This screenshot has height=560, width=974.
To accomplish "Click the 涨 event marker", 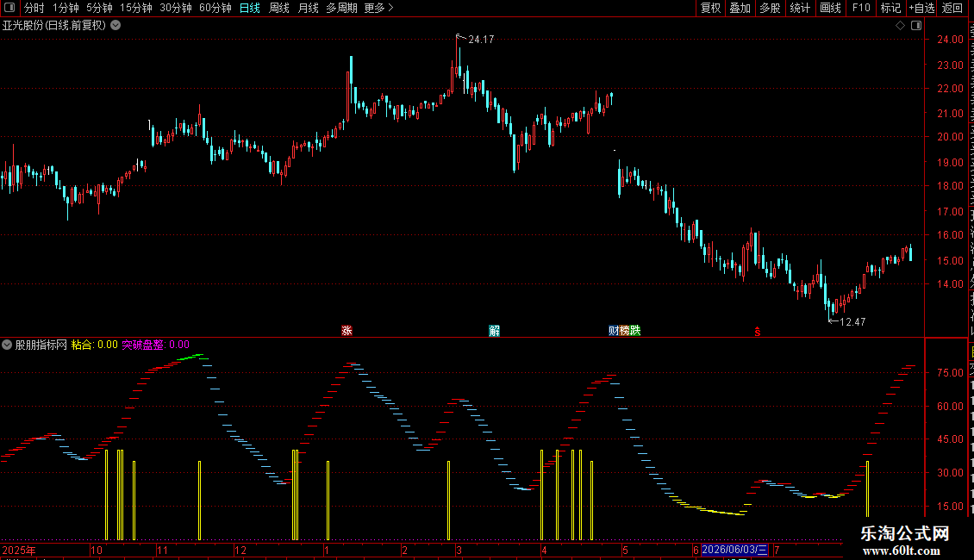I will coord(347,330).
